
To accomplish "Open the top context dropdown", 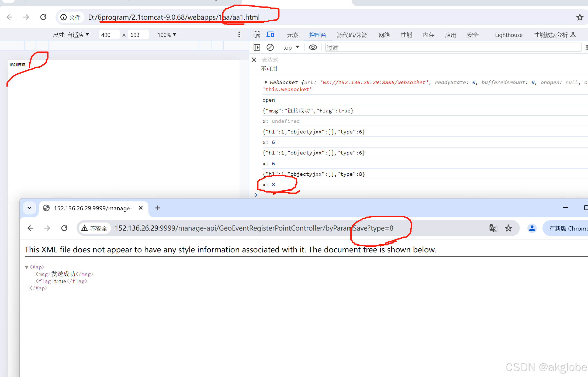I will pos(291,47).
